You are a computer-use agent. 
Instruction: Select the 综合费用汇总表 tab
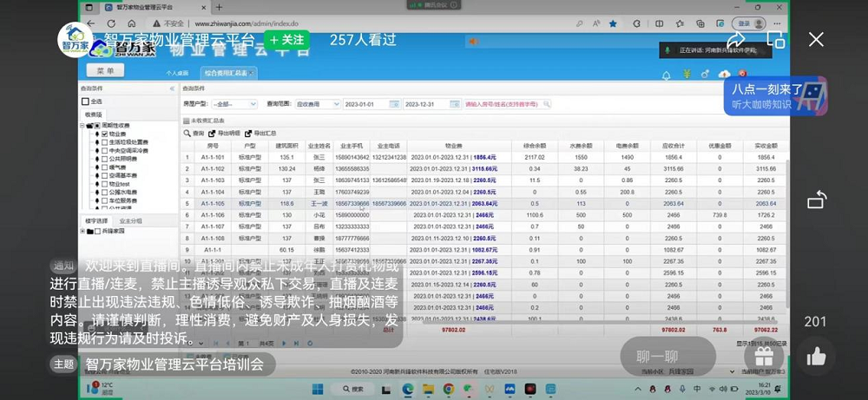(228, 73)
